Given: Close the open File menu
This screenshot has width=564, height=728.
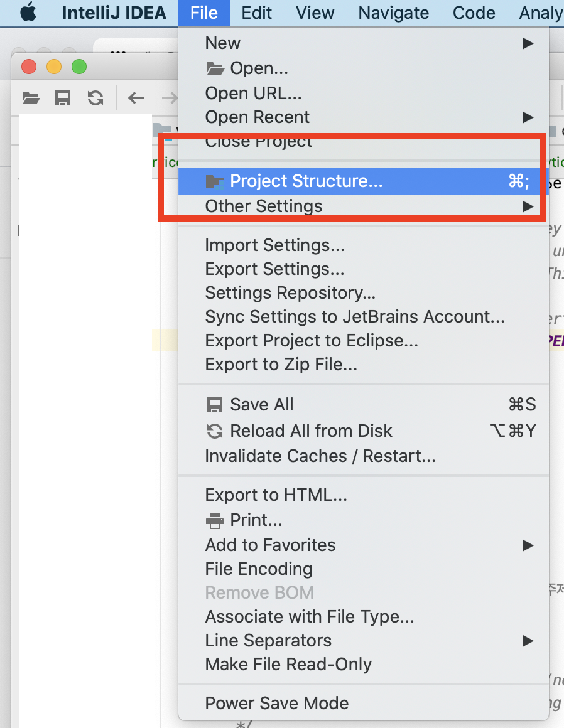Looking at the screenshot, I should click(204, 13).
